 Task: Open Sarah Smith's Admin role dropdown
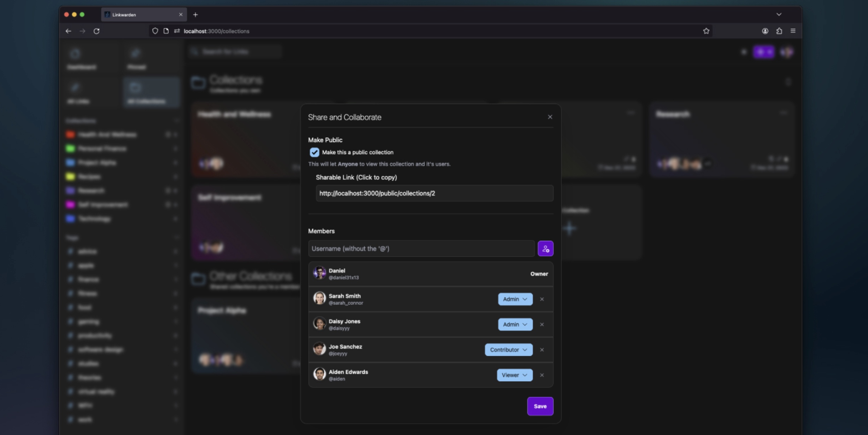point(515,299)
